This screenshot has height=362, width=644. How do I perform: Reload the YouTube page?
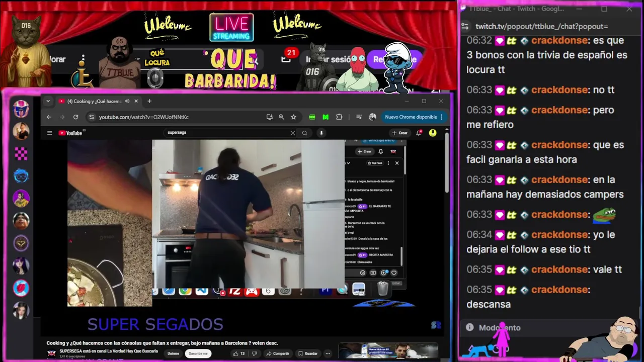click(75, 117)
